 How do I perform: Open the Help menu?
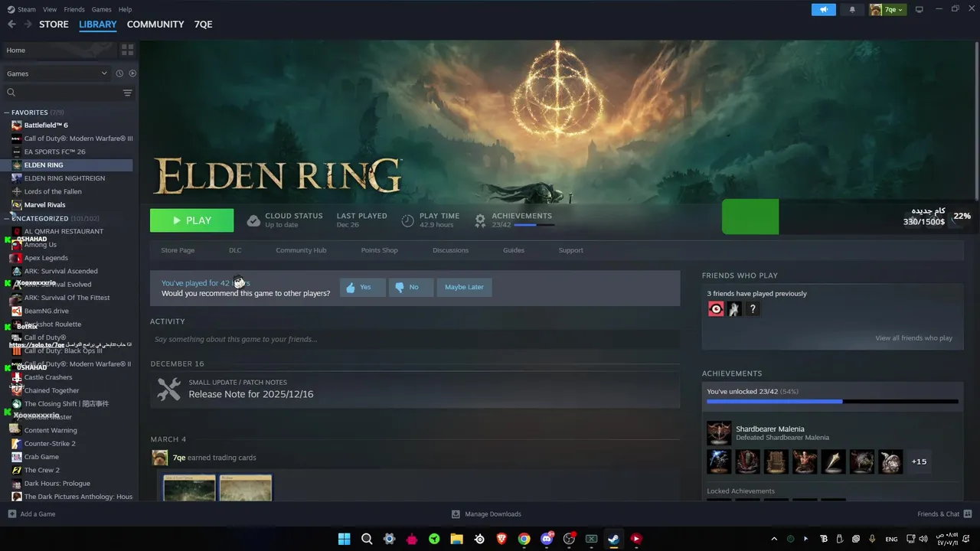(x=125, y=9)
